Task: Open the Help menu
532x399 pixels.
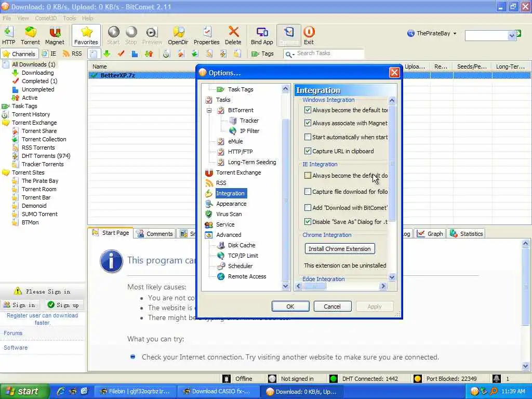Action: point(87,18)
